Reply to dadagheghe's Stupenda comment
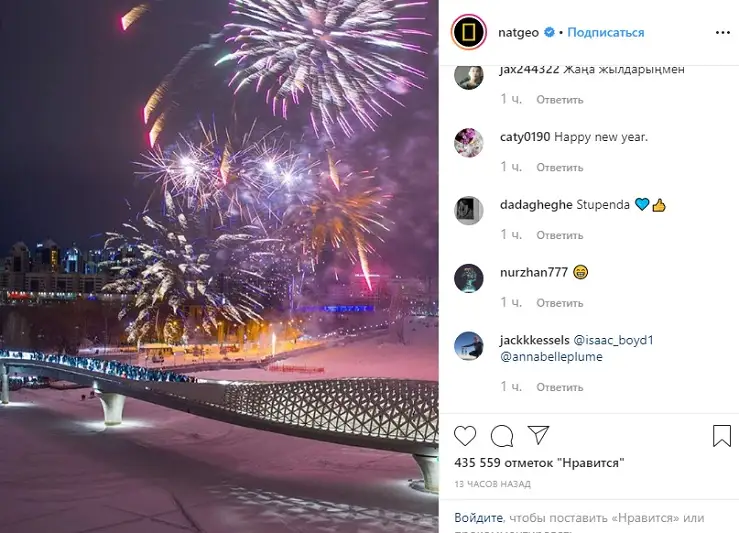The width and height of the screenshot is (739, 533). (x=559, y=235)
